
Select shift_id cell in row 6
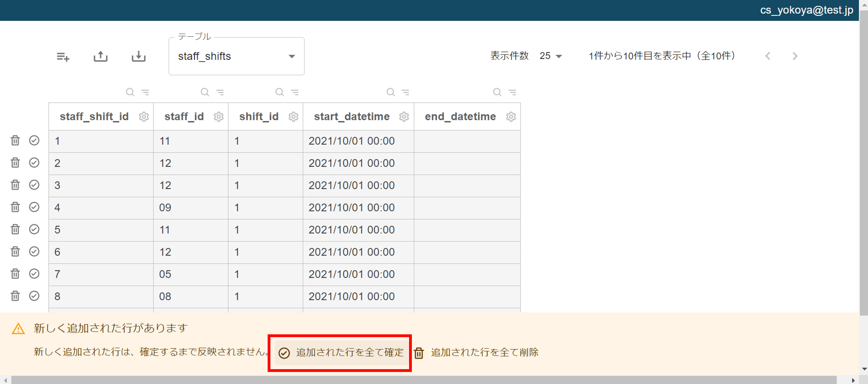point(265,252)
